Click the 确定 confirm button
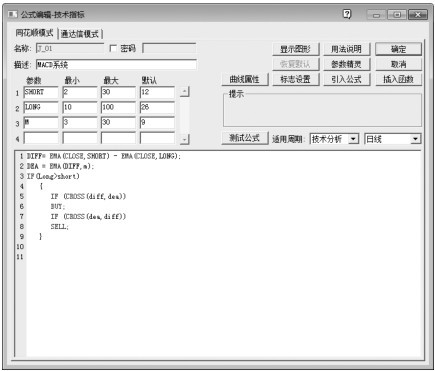This screenshot has height=371, width=435. point(398,49)
